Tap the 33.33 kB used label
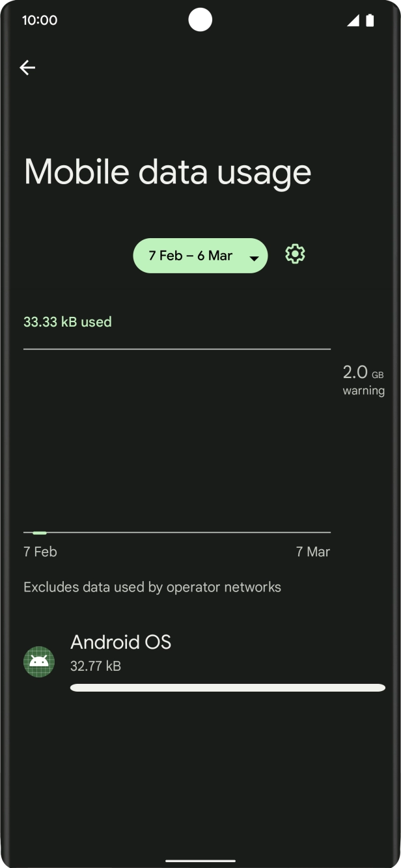The width and height of the screenshot is (401, 868). (67, 321)
